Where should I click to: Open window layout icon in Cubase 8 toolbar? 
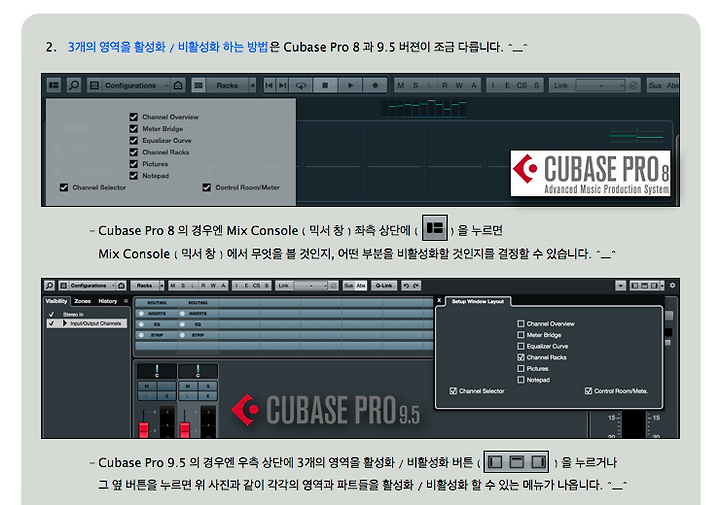point(54,85)
